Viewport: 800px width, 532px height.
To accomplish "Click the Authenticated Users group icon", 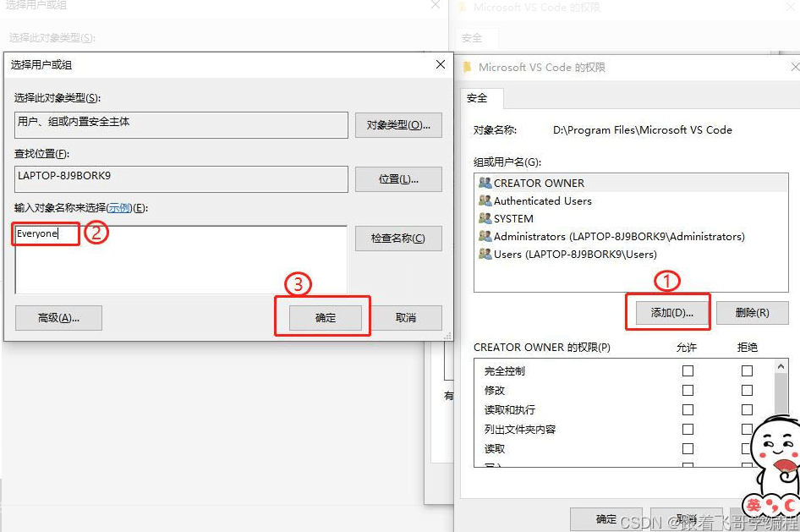I will [485, 200].
